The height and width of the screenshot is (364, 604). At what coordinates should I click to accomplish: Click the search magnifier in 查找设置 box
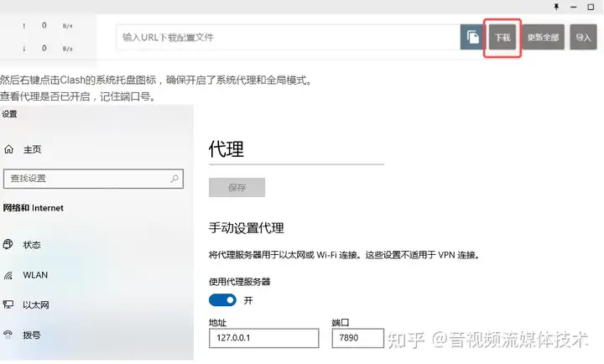pos(174,179)
